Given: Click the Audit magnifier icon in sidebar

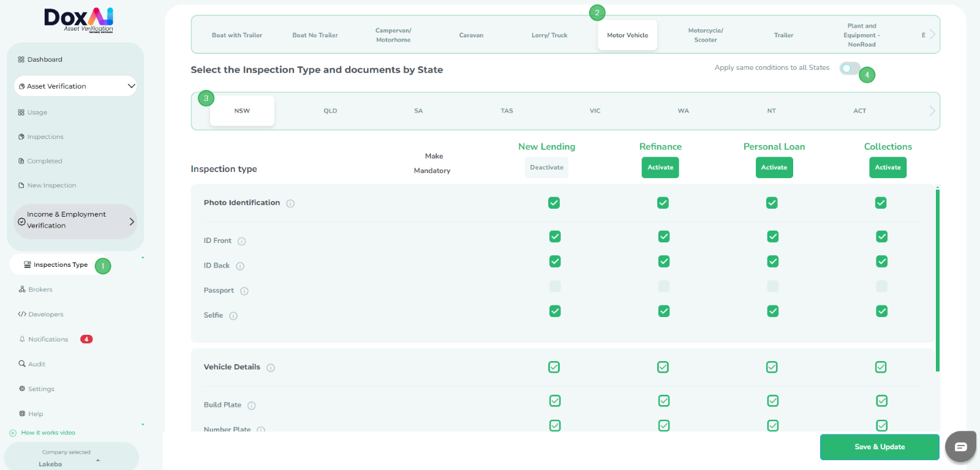Looking at the screenshot, I should coord(22,364).
